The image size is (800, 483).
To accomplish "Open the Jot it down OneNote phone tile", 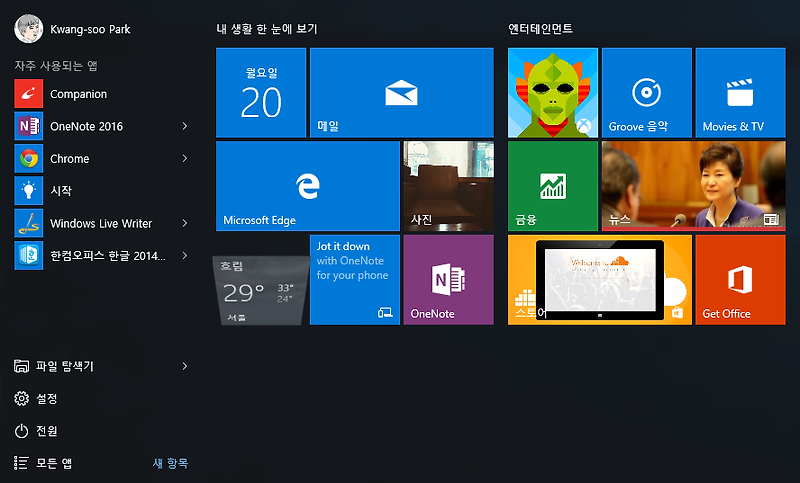I will 355,280.
